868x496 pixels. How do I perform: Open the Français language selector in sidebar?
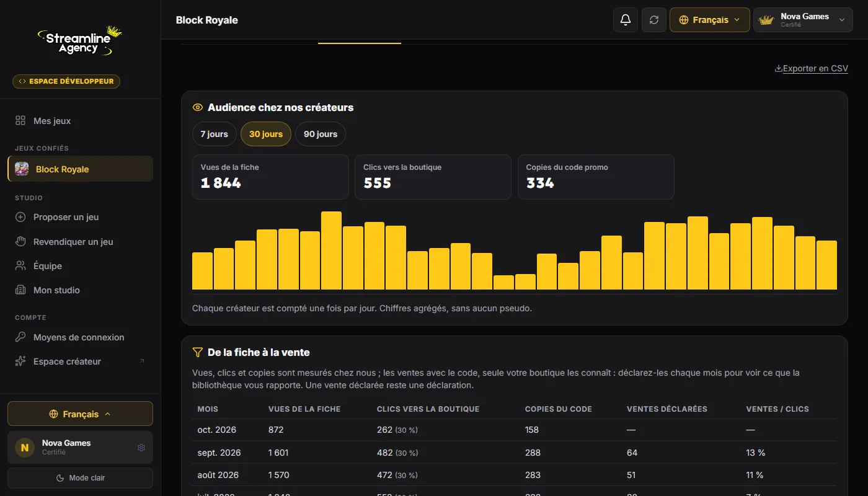click(x=80, y=414)
